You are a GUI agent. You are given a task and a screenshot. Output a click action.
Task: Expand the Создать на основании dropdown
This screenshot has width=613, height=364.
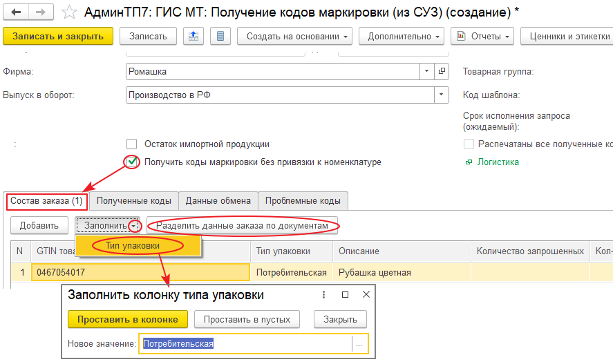(x=294, y=36)
